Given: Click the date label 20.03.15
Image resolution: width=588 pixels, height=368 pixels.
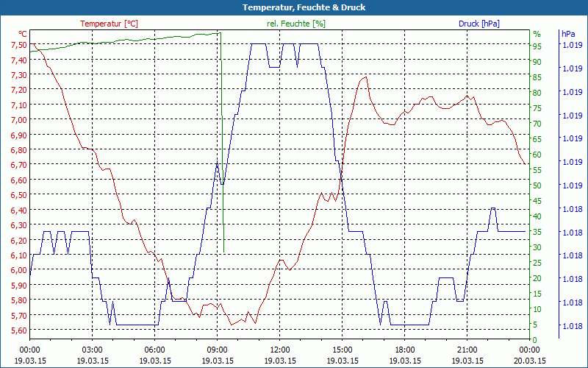Looking at the screenshot, I should [x=530, y=361].
